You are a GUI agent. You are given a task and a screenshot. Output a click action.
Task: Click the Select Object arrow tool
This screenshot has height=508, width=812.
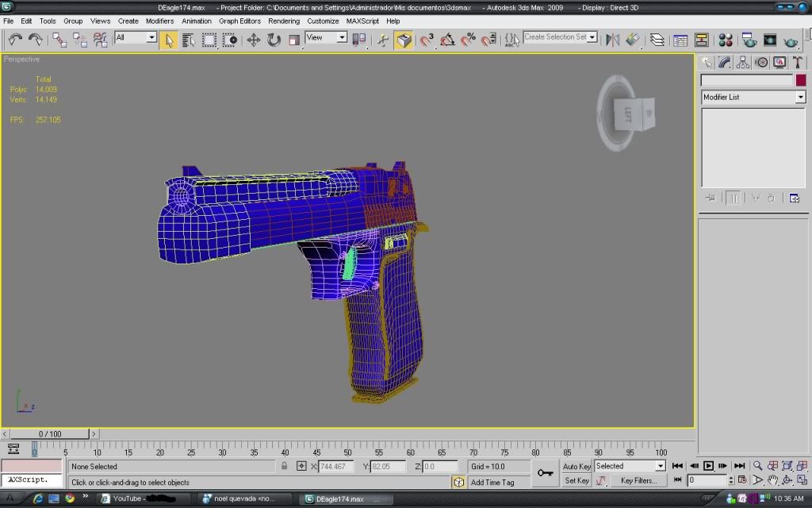[168, 39]
